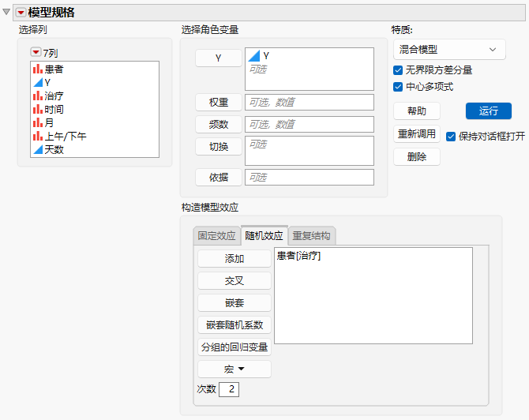Click the 删除 button
Screen dimensions: 529x420
pos(417,157)
